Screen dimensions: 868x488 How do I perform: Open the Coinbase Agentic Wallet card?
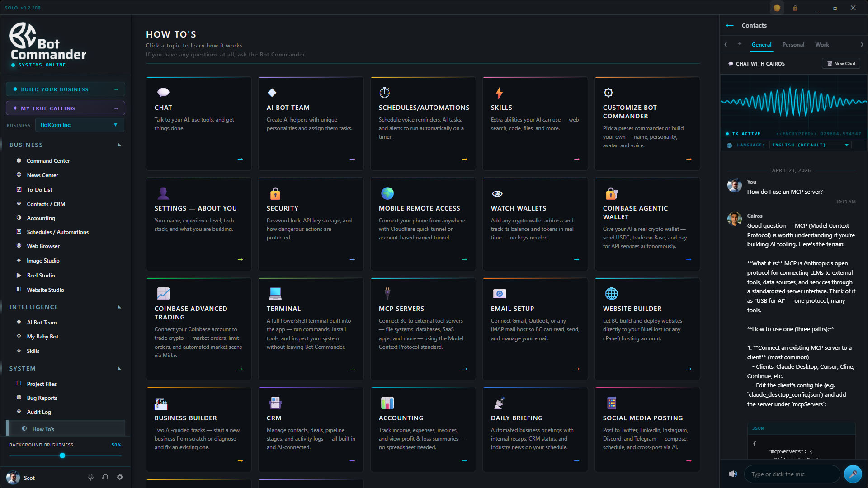(x=647, y=224)
